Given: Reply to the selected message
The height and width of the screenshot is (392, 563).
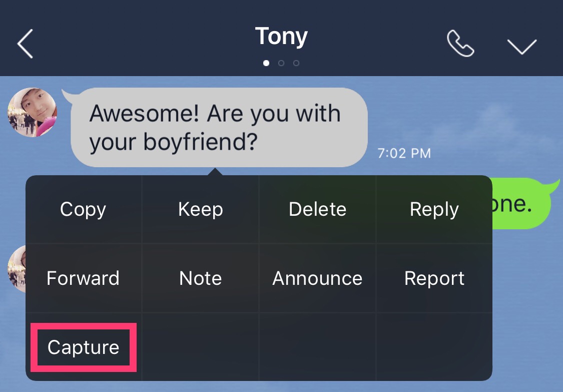Looking at the screenshot, I should tap(434, 209).
